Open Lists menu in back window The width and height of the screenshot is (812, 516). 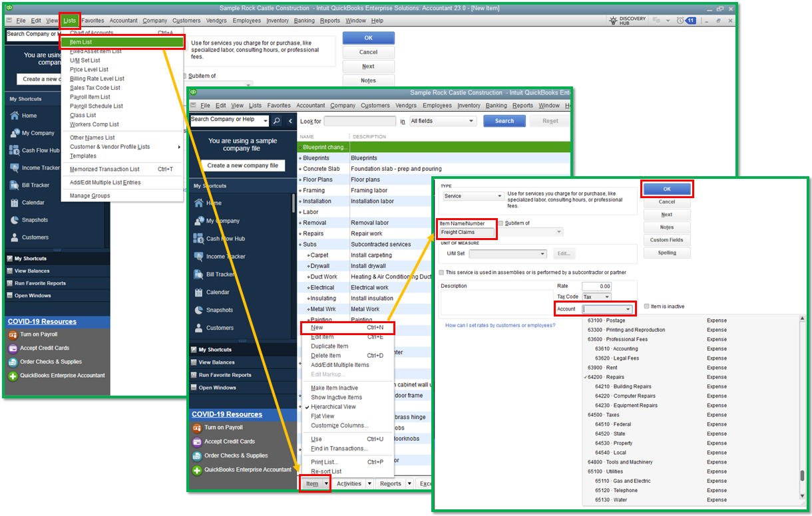coord(70,21)
